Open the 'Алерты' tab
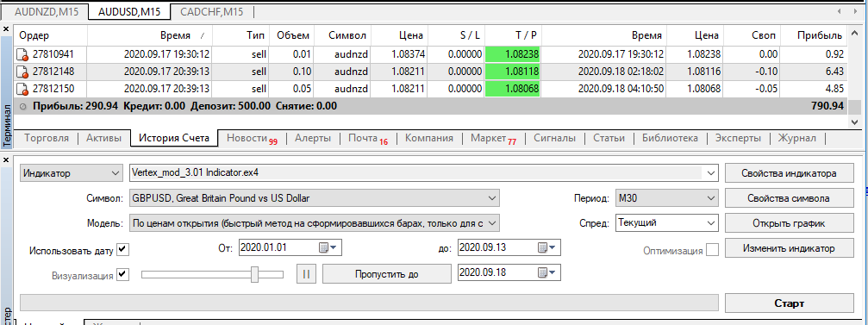868x325 pixels. click(x=313, y=138)
